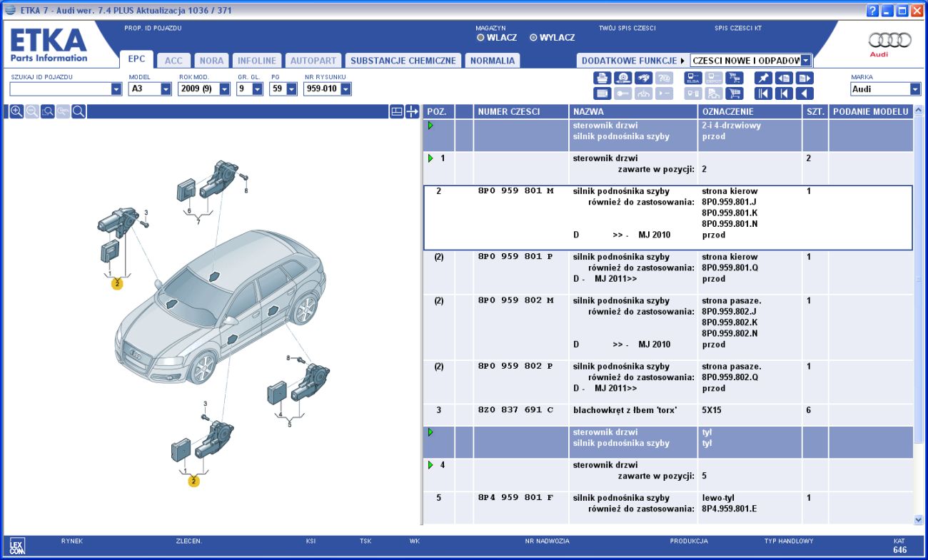Screen dimensions: 928x560
Task: Click the DEPOT icon in the toolbar
Action: coord(714,78)
